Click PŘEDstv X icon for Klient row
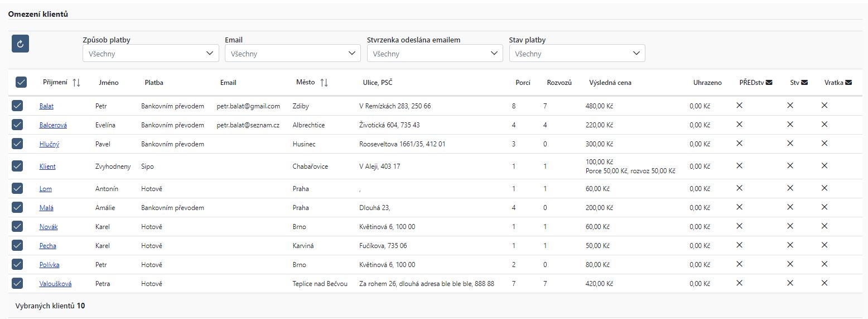This screenshot has height=319, width=868. point(739,166)
